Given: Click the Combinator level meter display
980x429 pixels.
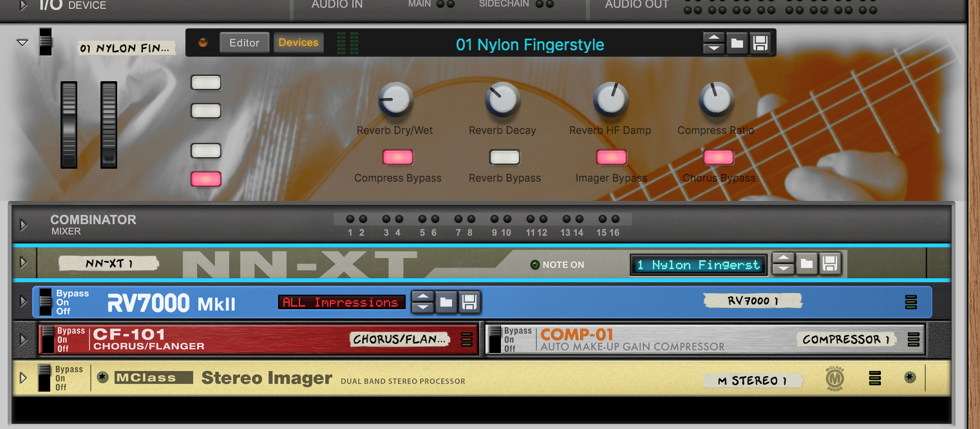Looking at the screenshot, I should [x=348, y=43].
